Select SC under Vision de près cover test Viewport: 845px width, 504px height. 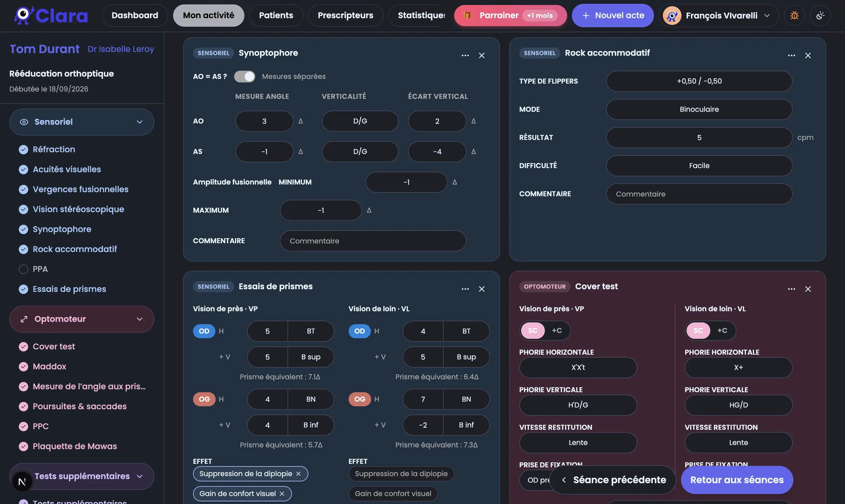[533, 330]
